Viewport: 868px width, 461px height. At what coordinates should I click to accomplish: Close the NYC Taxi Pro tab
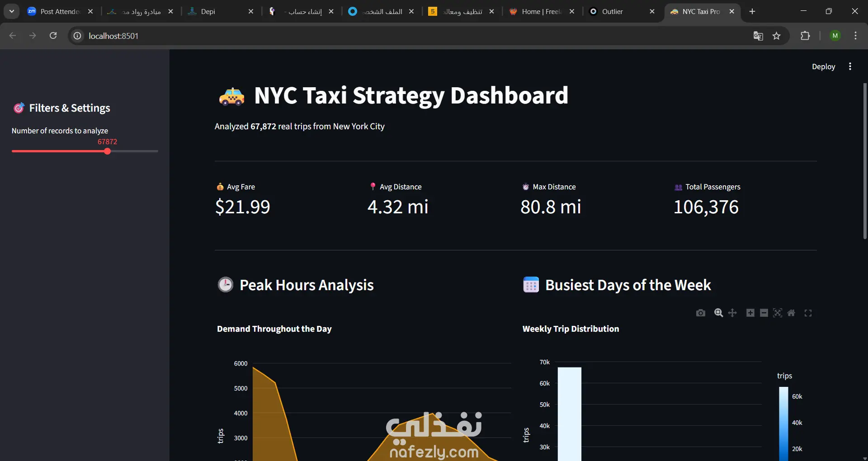click(x=732, y=11)
